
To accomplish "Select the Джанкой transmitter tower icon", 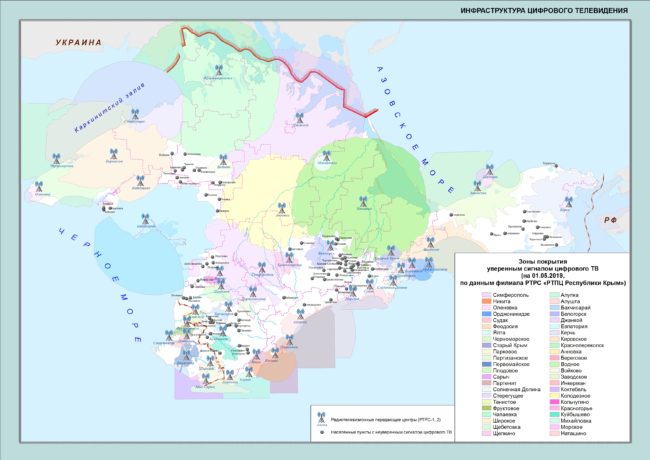I will coord(299,118).
